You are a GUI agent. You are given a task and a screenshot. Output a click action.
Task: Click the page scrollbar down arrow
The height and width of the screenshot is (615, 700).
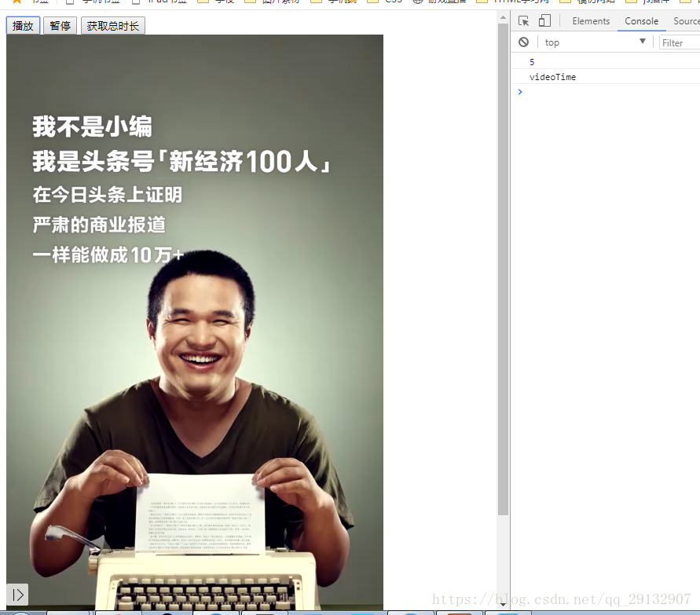[503, 605]
